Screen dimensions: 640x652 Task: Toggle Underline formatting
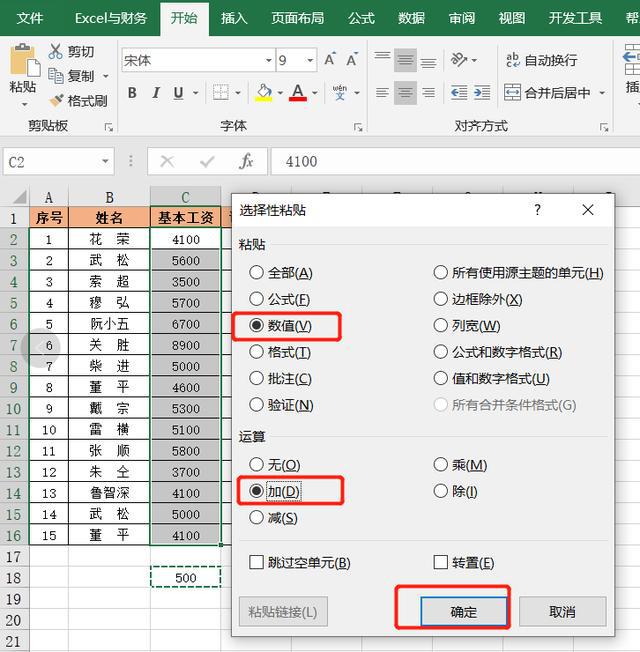point(178,93)
